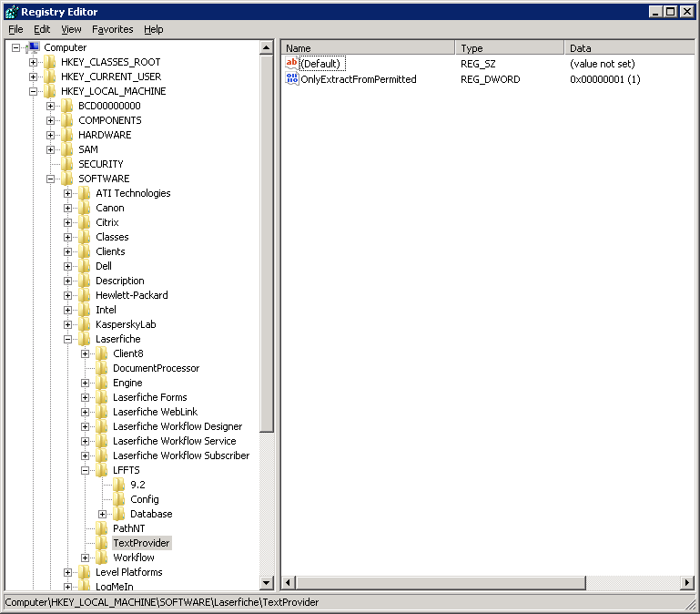Sort values by the Data column header

630,47
